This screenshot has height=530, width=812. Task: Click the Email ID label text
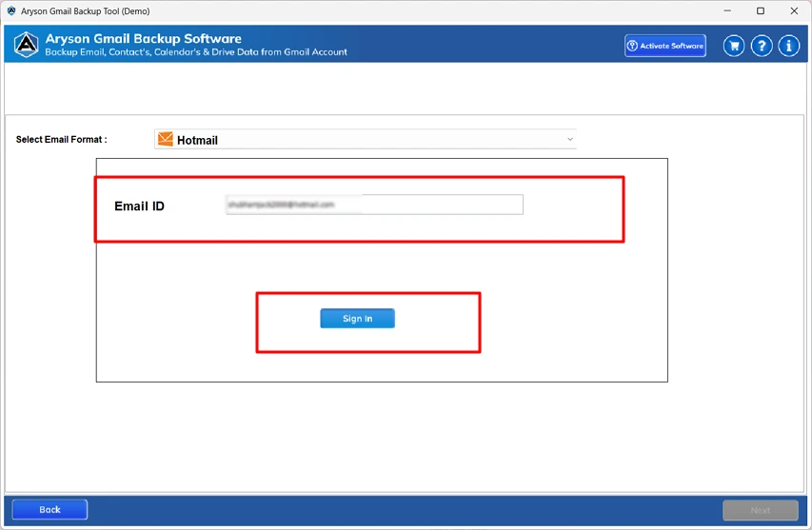click(139, 206)
